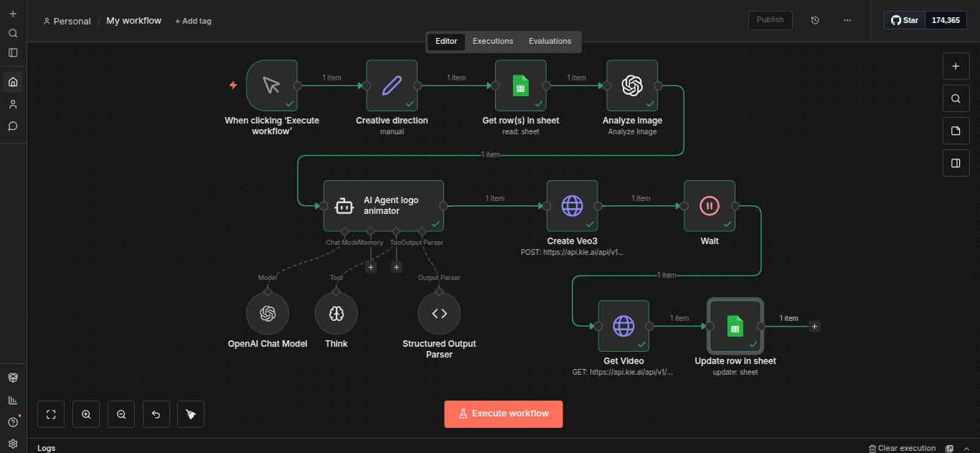Click the tidy up broom icon
This screenshot has height=453, width=980.
[191, 414]
